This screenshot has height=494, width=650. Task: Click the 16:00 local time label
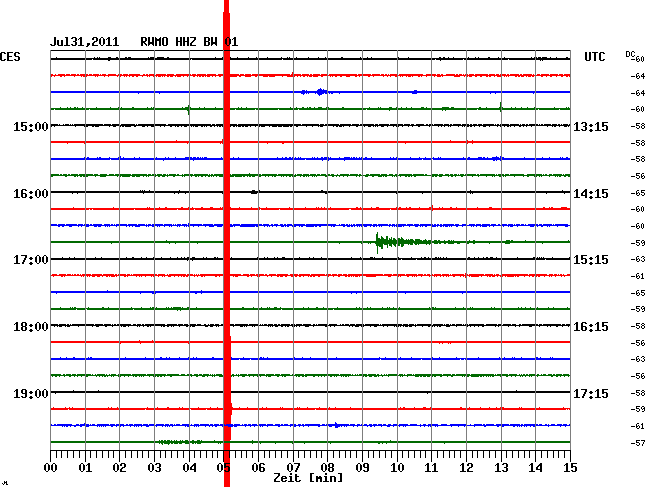point(31,194)
